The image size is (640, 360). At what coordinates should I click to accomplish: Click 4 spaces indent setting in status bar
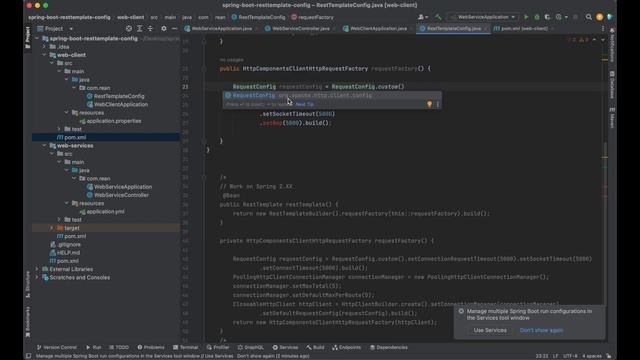pos(591,356)
